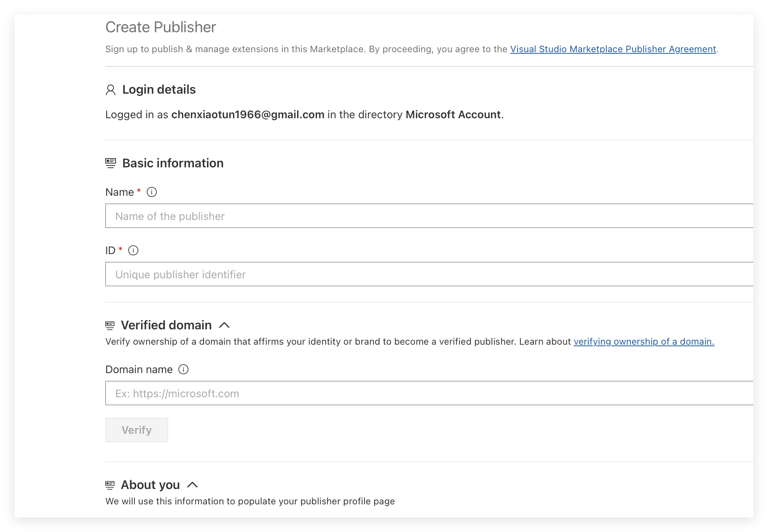Click the Domain name label

(x=139, y=369)
